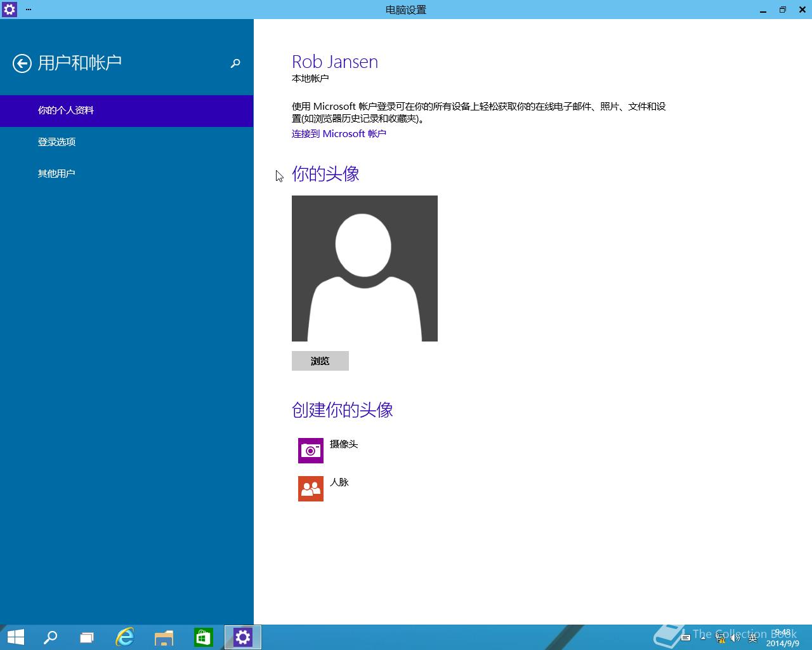Click the default avatar picture
This screenshot has height=650, width=812.
point(365,269)
